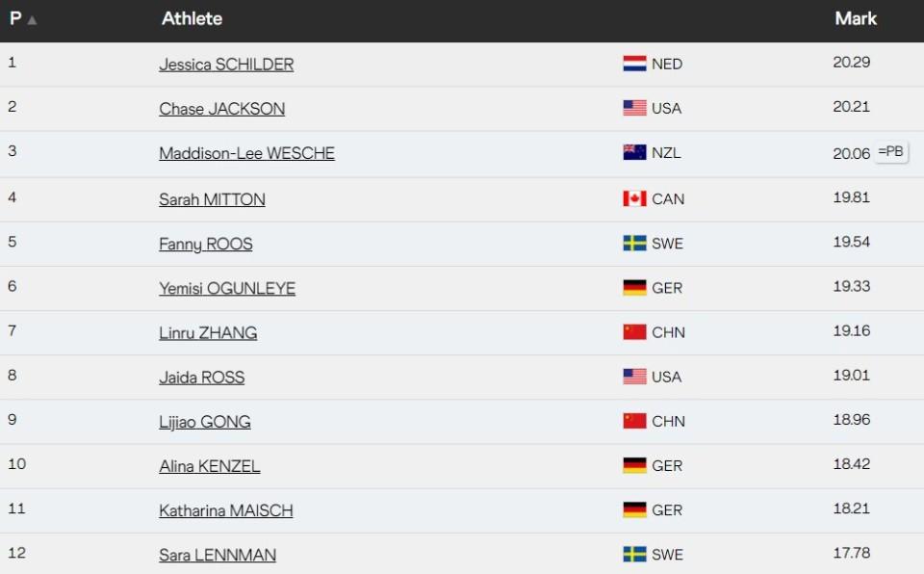Click the Canada flag icon
The width and height of the screenshot is (924, 574).
tap(634, 199)
